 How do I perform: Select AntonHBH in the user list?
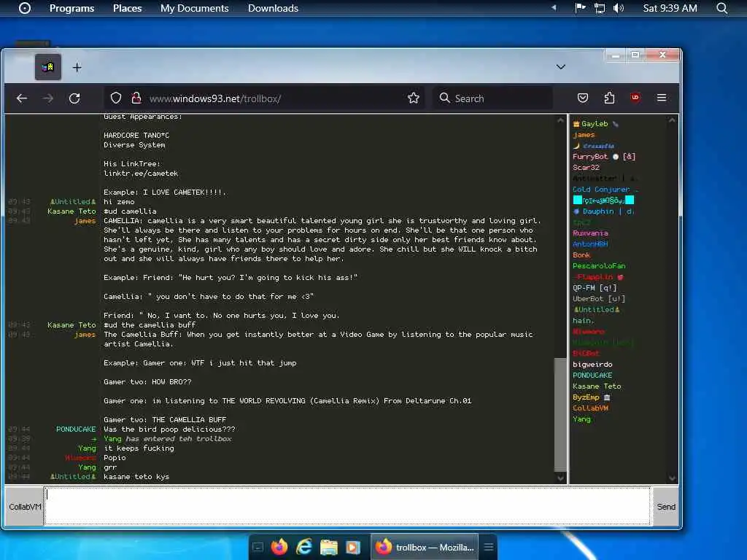(x=590, y=244)
